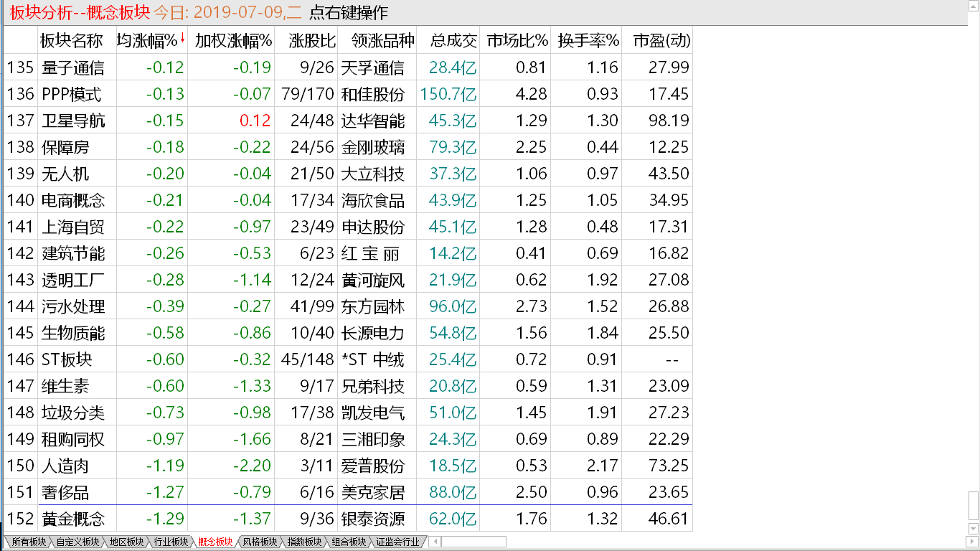Click leading stock *ST 中绒
Image resolution: width=980 pixels, height=551 pixels.
373,360
